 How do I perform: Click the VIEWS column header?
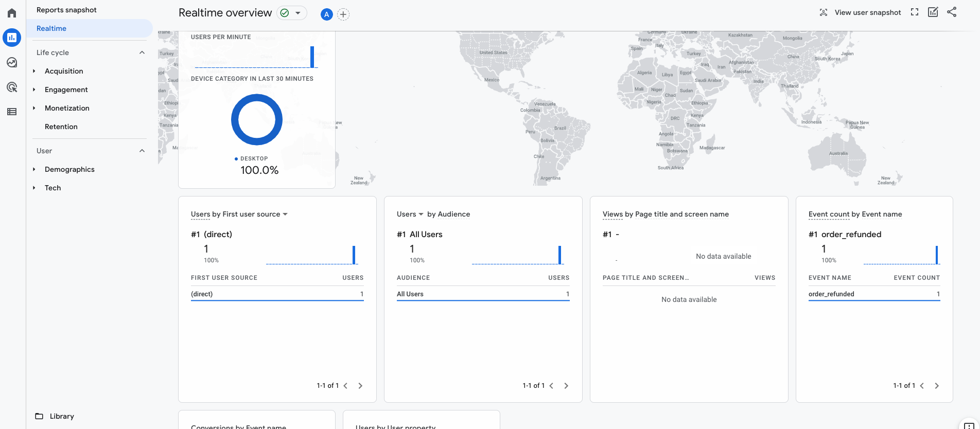765,278
